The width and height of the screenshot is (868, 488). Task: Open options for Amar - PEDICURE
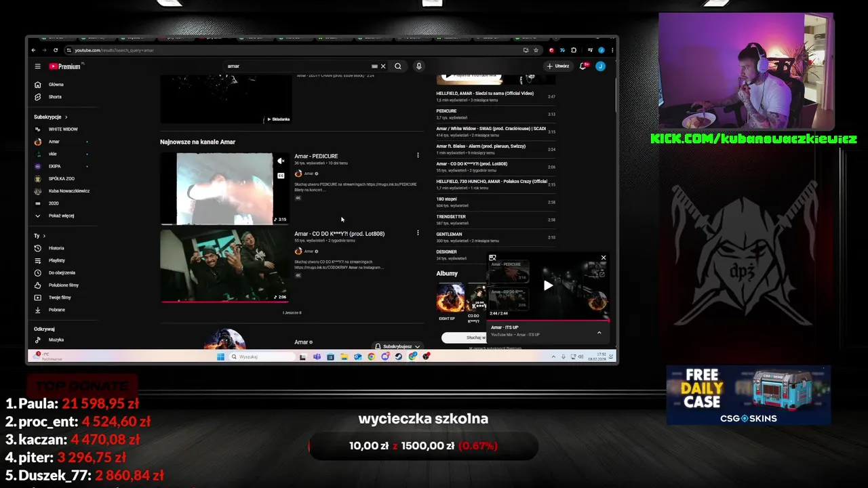[418, 155]
